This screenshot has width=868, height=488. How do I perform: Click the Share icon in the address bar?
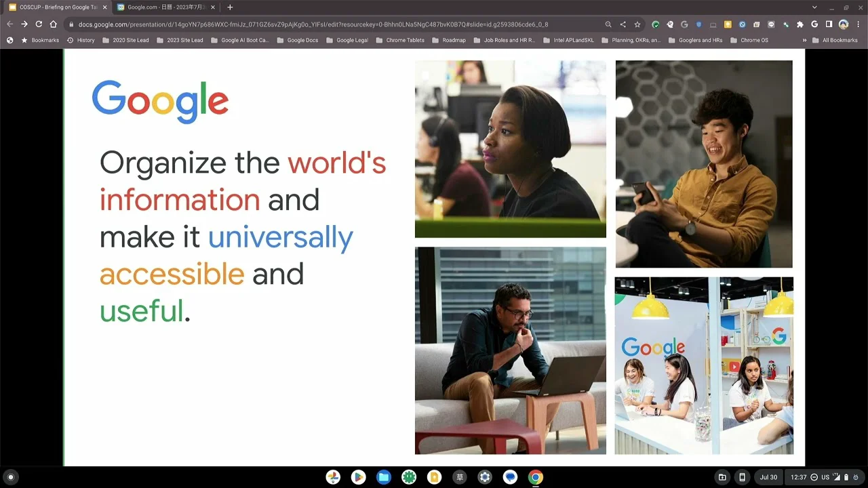point(623,24)
